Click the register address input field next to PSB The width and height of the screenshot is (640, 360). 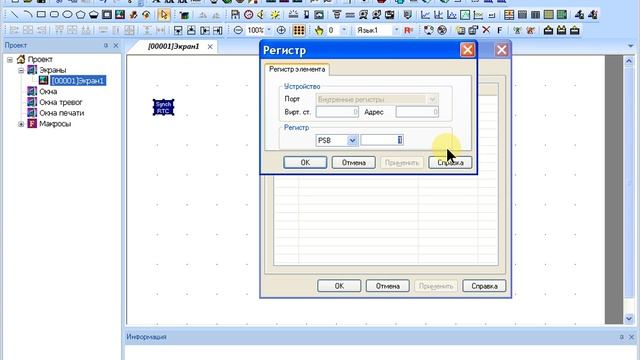pos(382,140)
